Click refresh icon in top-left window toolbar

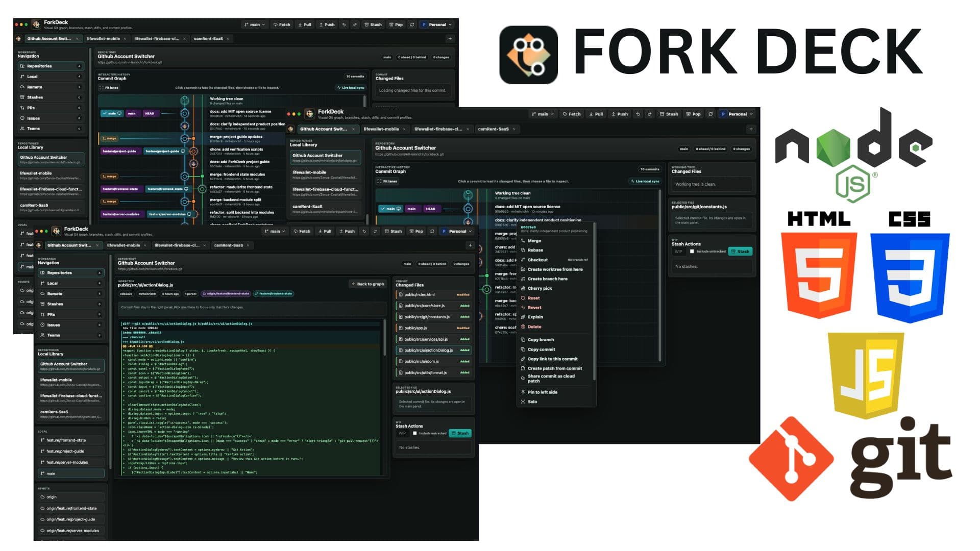[x=412, y=24]
